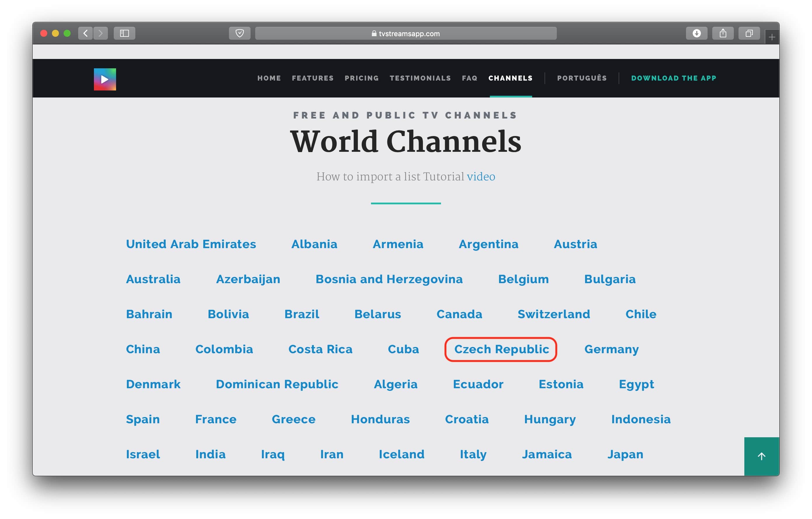Show all tabs overview icon
The image size is (812, 519).
pyautogui.click(x=749, y=33)
